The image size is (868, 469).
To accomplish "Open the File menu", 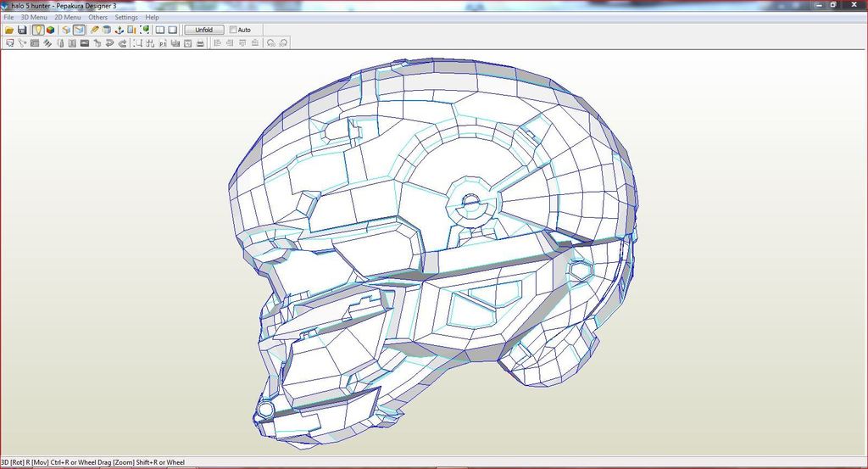I will [x=8, y=17].
